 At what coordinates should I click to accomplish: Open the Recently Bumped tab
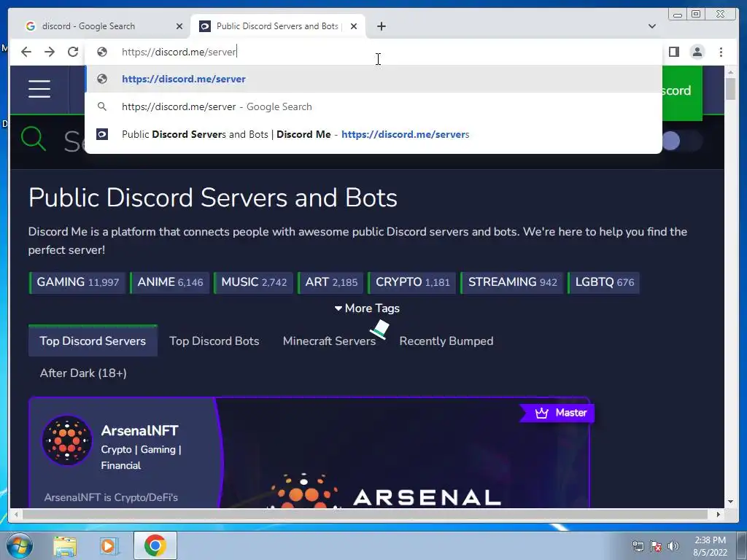(446, 341)
